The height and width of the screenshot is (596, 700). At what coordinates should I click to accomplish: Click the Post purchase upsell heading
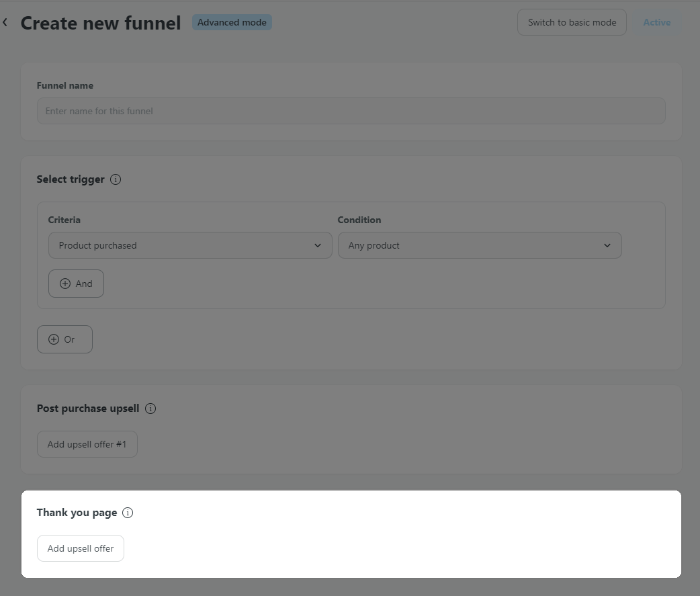[88, 409]
